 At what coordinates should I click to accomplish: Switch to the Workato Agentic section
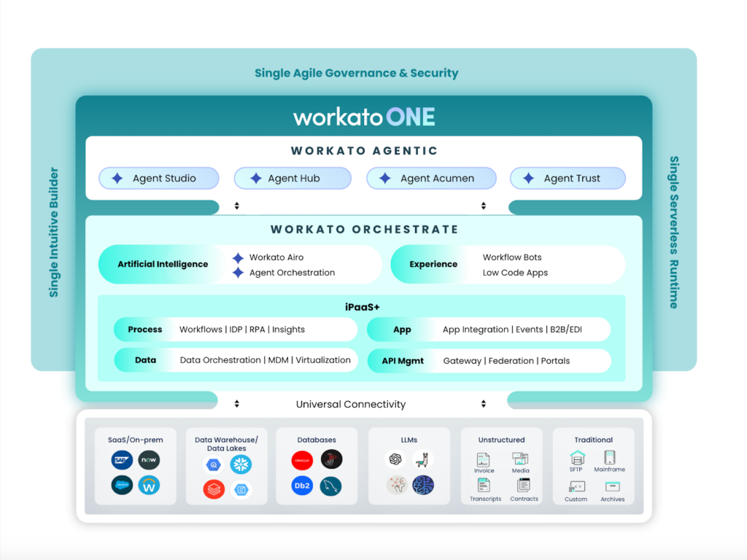pyautogui.click(x=364, y=150)
